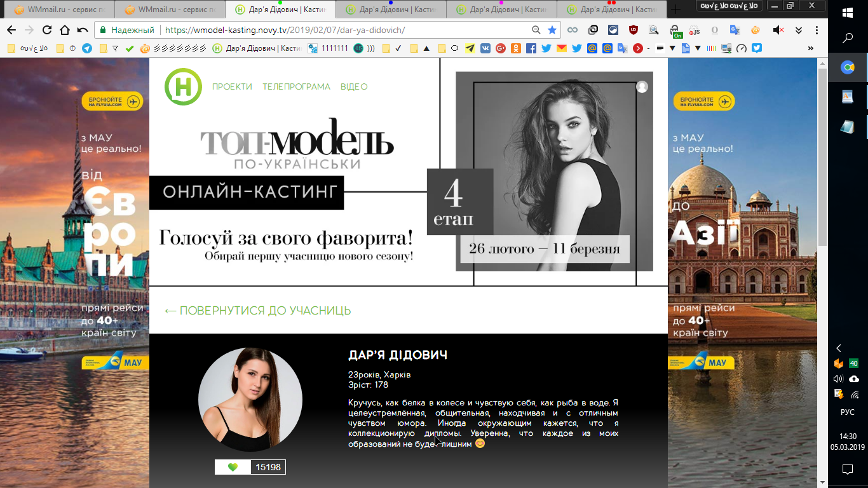Open the yellow paper-plane bookmark
This screenshot has width=868, height=488.
[470, 48]
